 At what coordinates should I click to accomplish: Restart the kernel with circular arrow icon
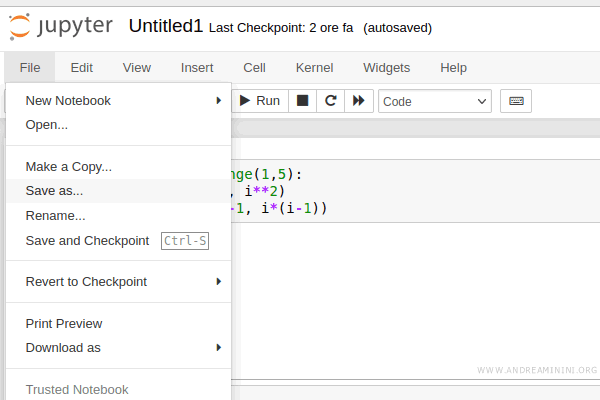330,101
